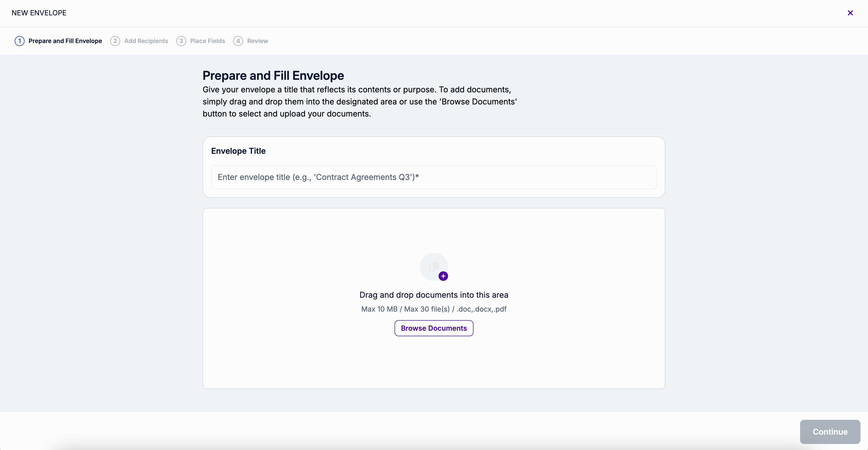Click the 'Drag and drop documents' text
This screenshot has width=868, height=450.
(x=433, y=295)
